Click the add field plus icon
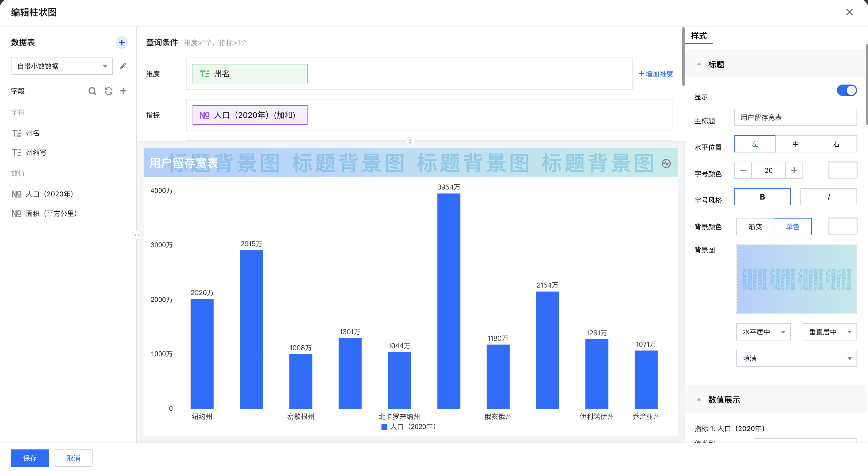868x471 pixels. pos(123,91)
